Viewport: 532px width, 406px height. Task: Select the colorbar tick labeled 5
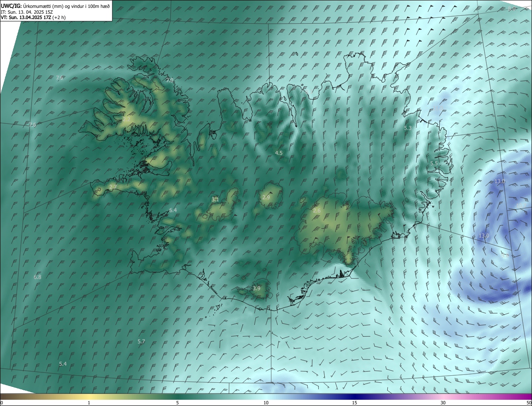pyautogui.click(x=177, y=403)
